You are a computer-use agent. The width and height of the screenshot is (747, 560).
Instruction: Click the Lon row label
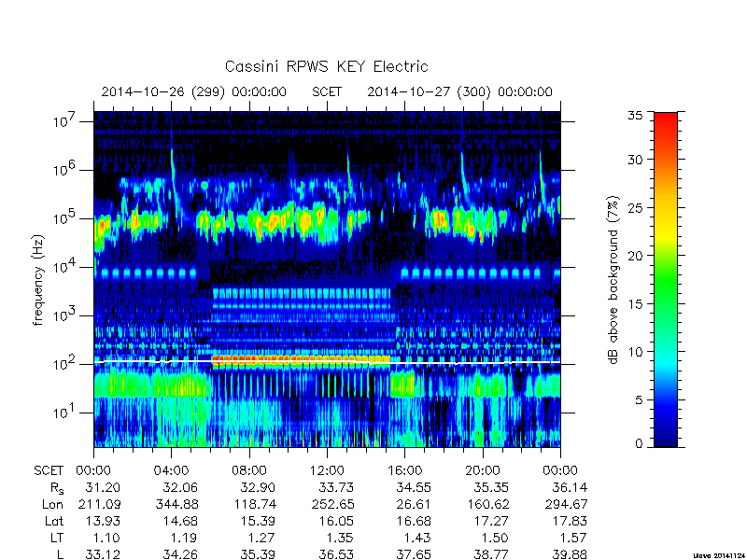[52, 504]
